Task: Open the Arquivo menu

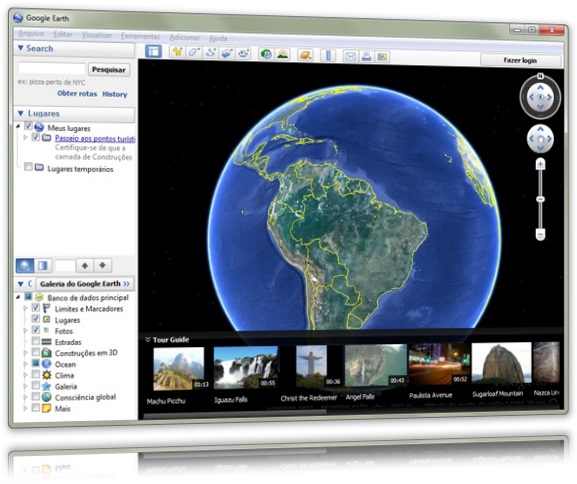Action: (x=31, y=33)
